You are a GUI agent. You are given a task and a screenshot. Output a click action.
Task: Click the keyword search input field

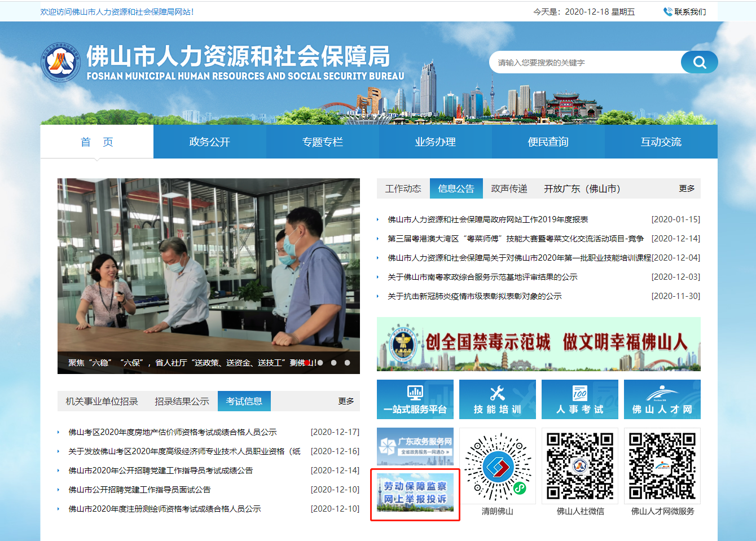pyautogui.click(x=584, y=63)
